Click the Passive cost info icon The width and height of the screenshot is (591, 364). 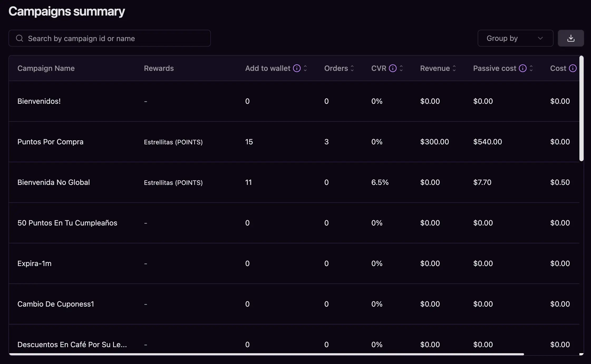(x=523, y=68)
